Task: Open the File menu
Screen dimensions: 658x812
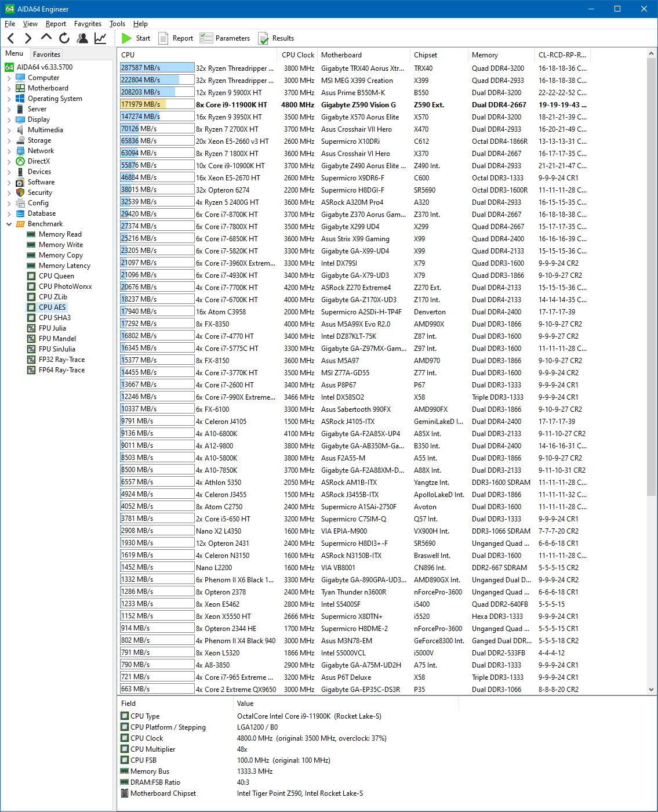Action: coord(10,24)
